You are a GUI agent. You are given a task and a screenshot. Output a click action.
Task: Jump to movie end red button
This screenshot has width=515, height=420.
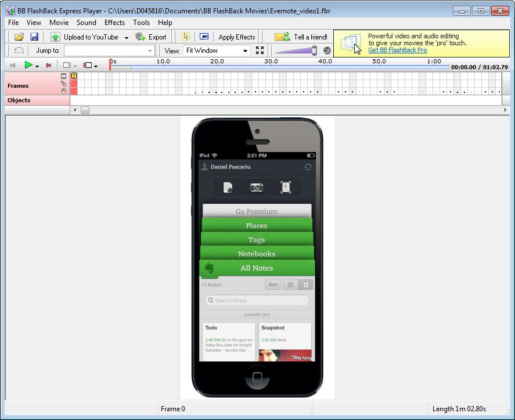(49, 66)
